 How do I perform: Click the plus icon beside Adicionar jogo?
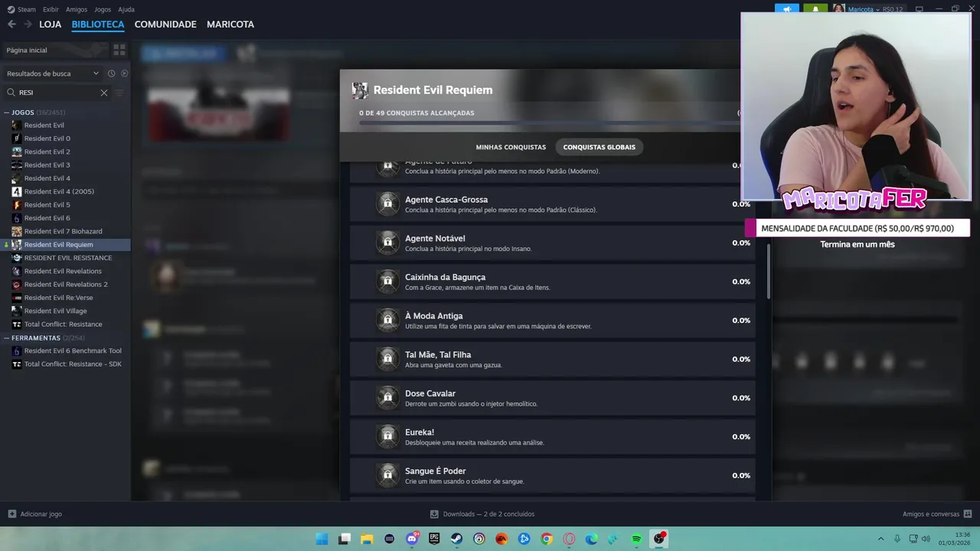[11, 514]
